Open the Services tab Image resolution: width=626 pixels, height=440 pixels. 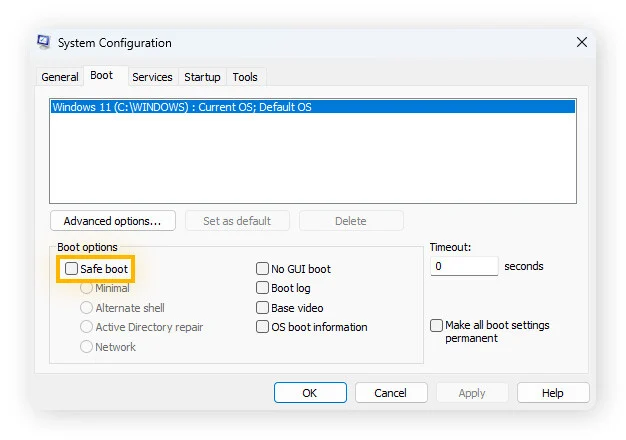pos(152,77)
